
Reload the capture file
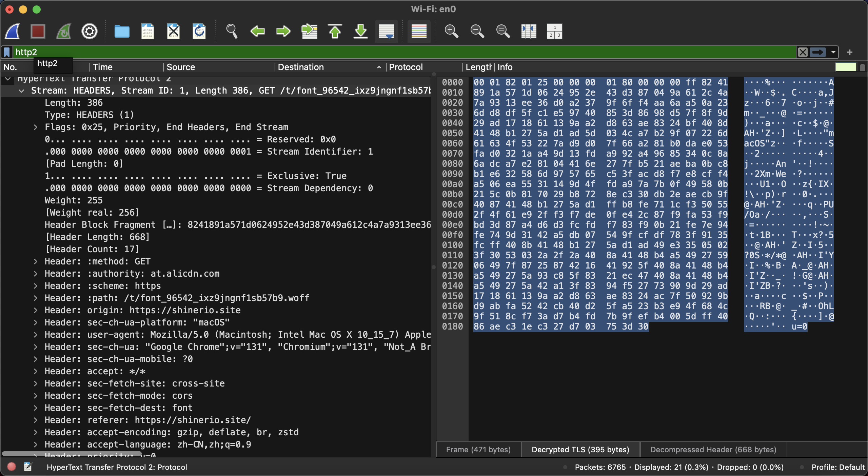pyautogui.click(x=199, y=32)
